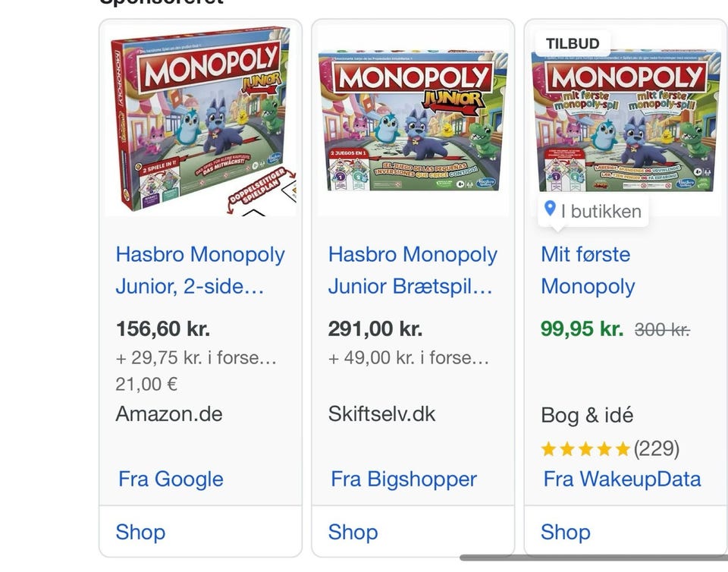This screenshot has width=728, height=572.
Task: Click the Fra Bigshopper link
Action: coord(403,479)
